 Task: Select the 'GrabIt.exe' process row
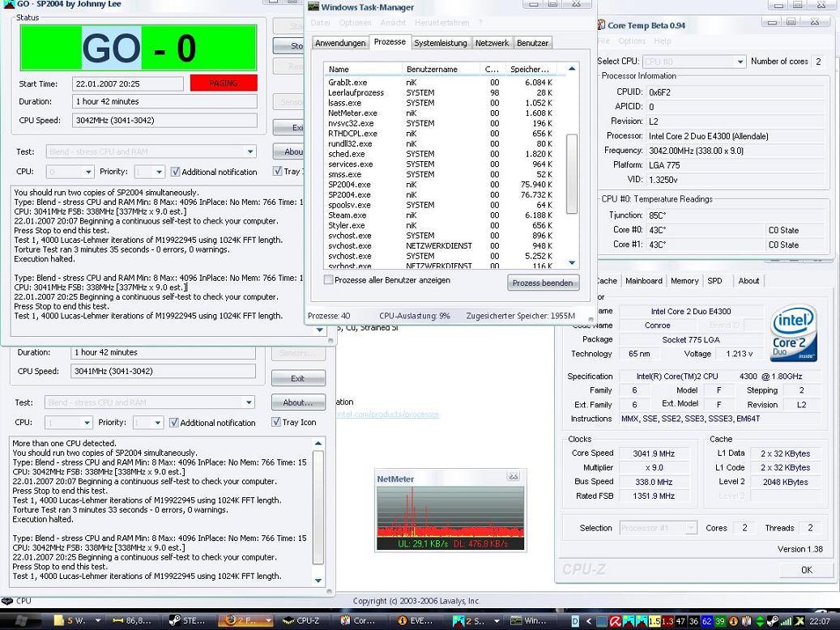pos(445,83)
